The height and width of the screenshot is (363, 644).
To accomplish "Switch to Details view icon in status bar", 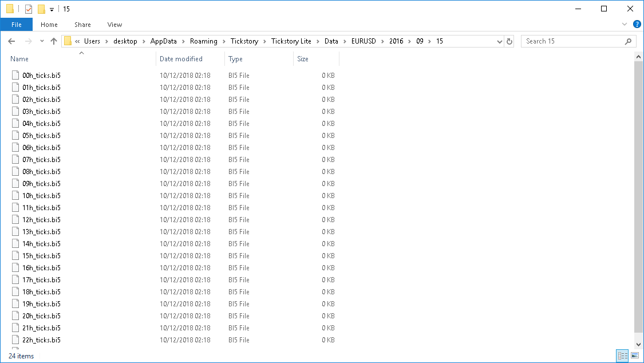I will [623, 356].
